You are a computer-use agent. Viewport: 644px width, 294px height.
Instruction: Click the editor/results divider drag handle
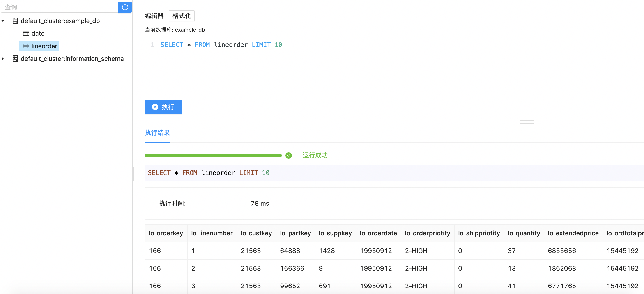[527, 122]
